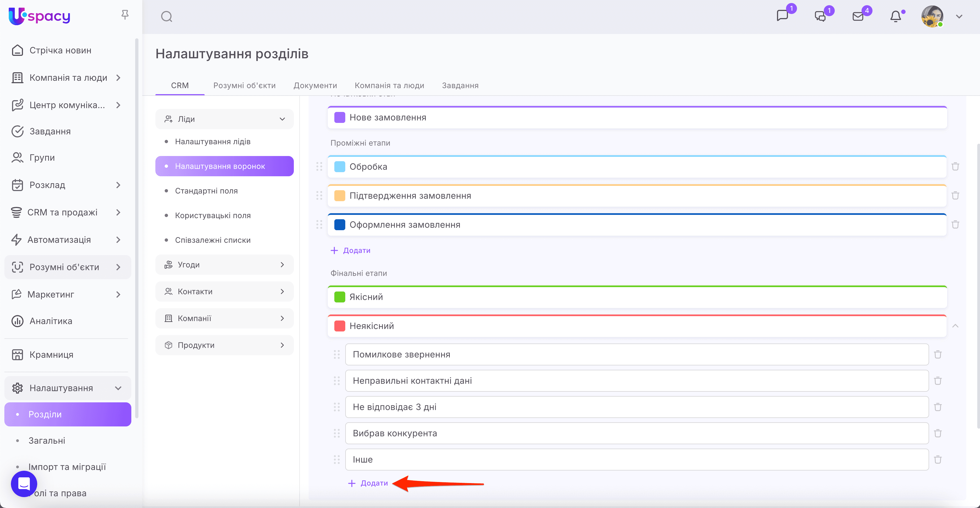Switch to the Документи tab
The width and height of the screenshot is (980, 508).
click(x=315, y=86)
